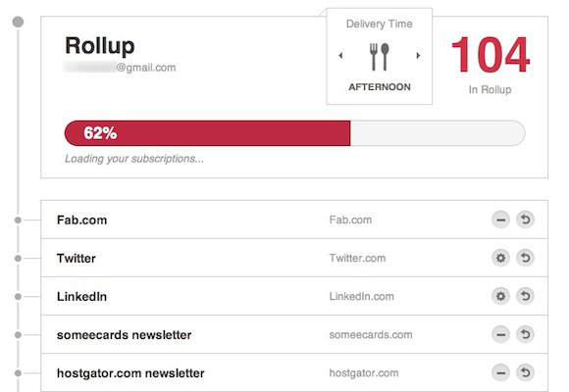The width and height of the screenshot is (569, 392).
Task: Click undo arrow for someecards newsletter
Action: (526, 334)
